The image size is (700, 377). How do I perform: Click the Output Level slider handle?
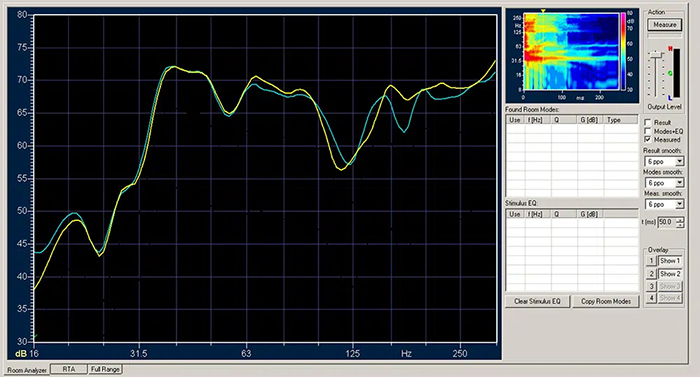click(655, 54)
